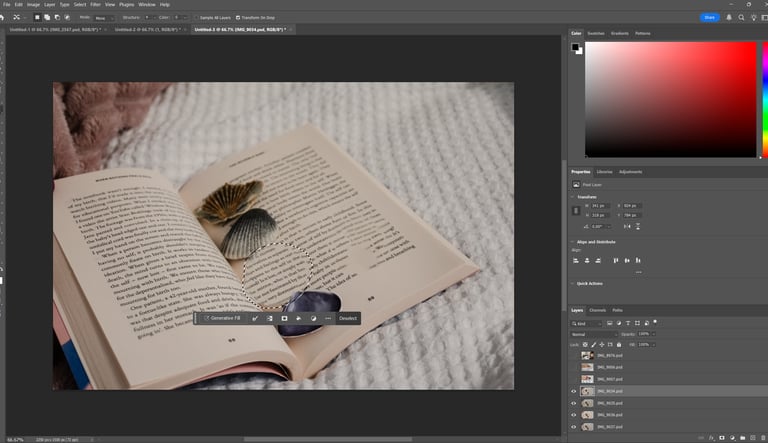Screen dimensions: 768x443
Task: Switch to the Channels tab
Action: click(x=597, y=310)
